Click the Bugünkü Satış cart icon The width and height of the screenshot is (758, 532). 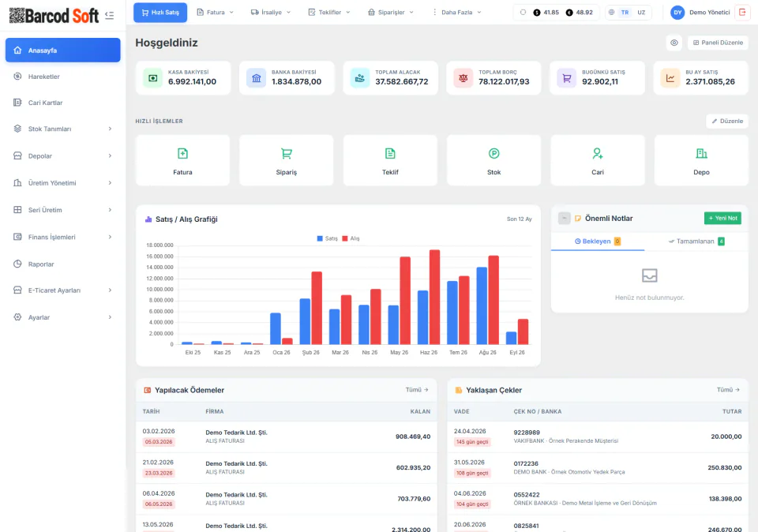click(567, 78)
